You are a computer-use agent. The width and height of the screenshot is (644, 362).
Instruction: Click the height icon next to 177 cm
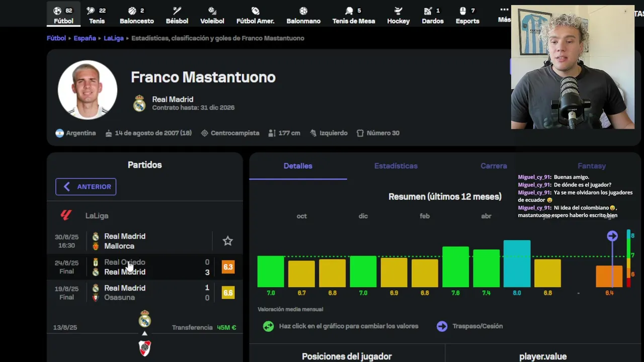click(x=272, y=133)
